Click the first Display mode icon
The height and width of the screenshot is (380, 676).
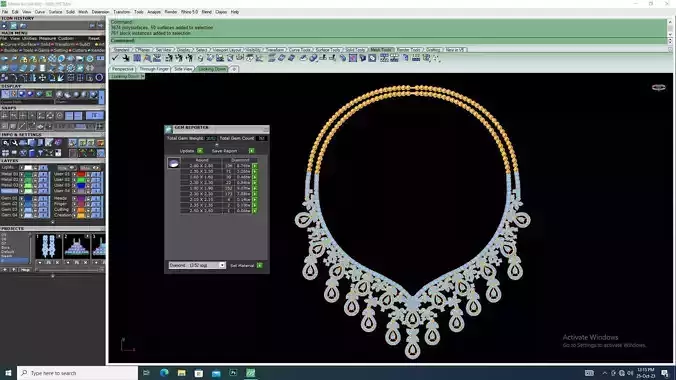tap(5, 94)
